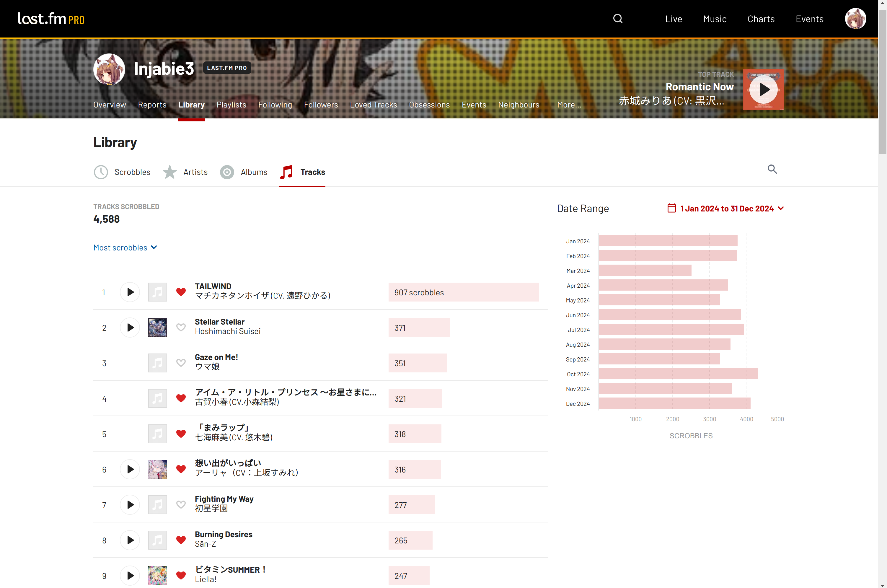Open the Liella! artist link

(x=206, y=579)
